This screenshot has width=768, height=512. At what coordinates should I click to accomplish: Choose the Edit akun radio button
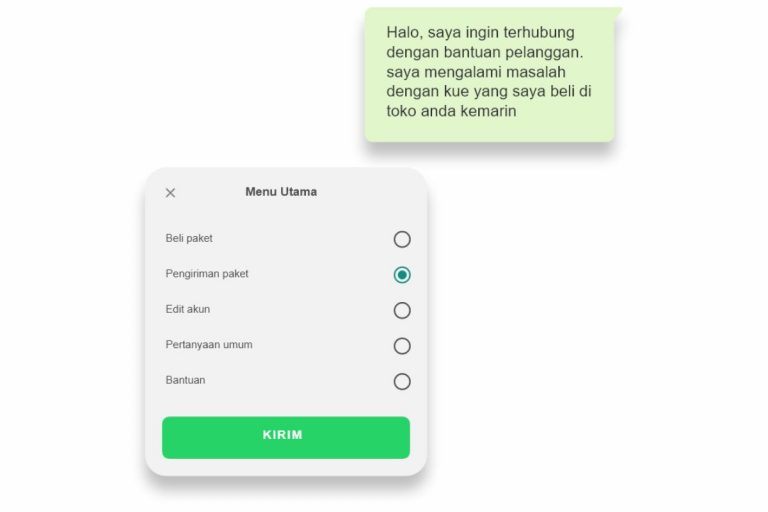click(402, 310)
